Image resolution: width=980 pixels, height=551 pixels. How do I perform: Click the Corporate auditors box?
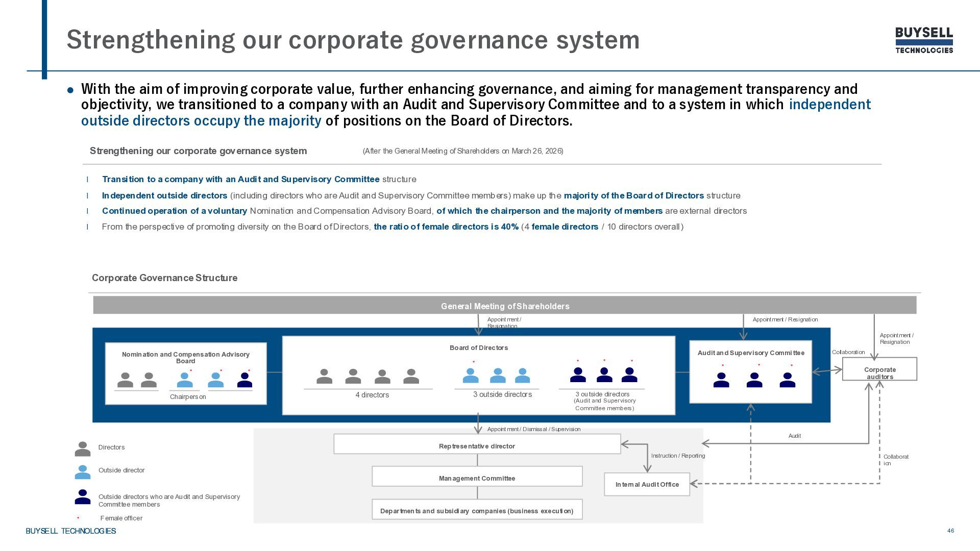tap(879, 369)
